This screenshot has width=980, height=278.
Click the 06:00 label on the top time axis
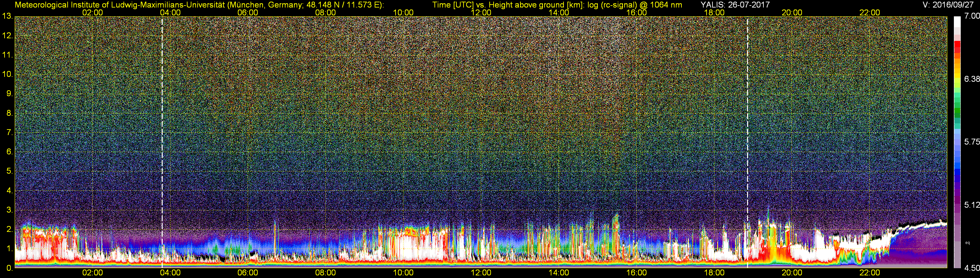pos(248,12)
